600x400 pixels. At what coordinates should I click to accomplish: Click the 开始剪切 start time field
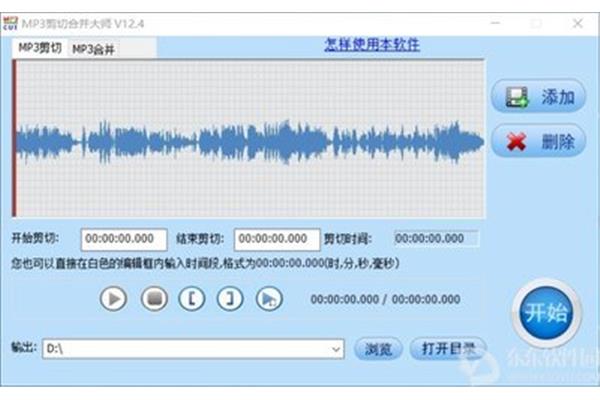124,239
